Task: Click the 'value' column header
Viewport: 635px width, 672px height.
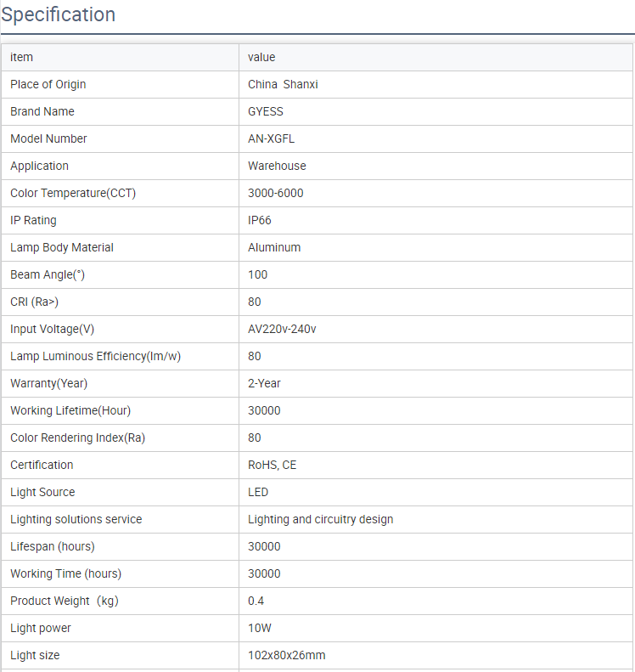Action: [x=261, y=57]
